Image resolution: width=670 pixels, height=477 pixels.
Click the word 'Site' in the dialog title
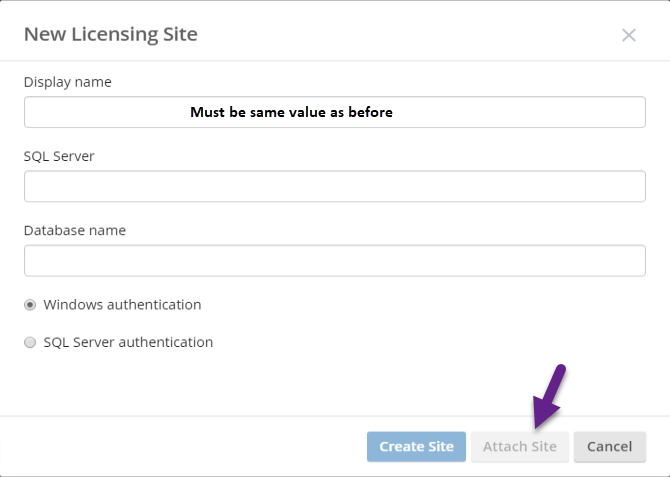(180, 34)
